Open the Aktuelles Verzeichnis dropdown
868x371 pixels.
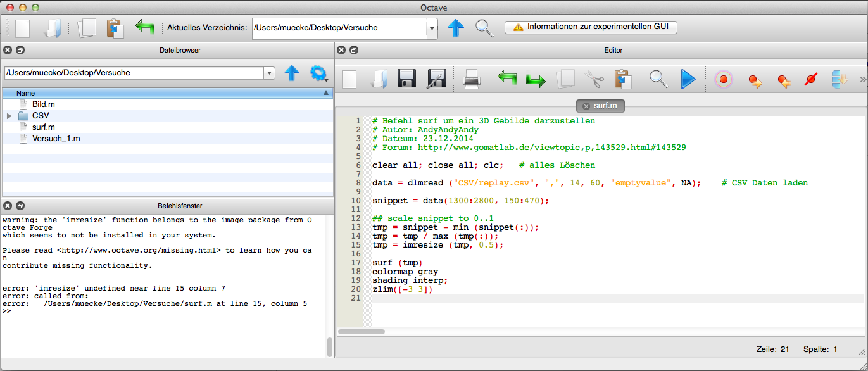432,29
